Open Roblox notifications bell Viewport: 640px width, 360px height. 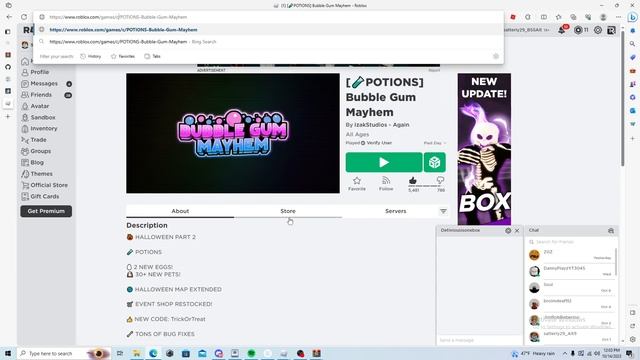pos(562,30)
